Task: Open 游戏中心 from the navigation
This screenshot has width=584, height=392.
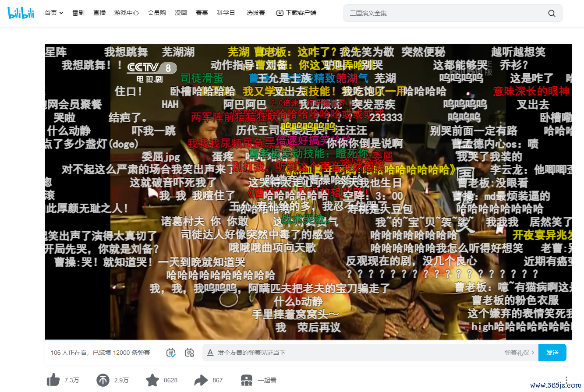Action: pyautogui.click(x=127, y=13)
